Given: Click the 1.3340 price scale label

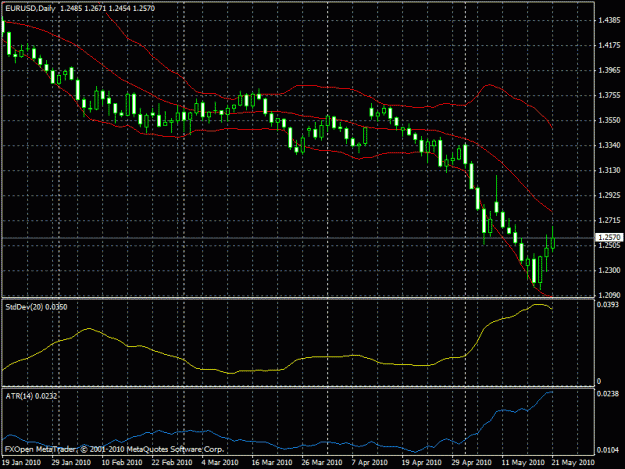Looking at the screenshot, I should 609,145.
